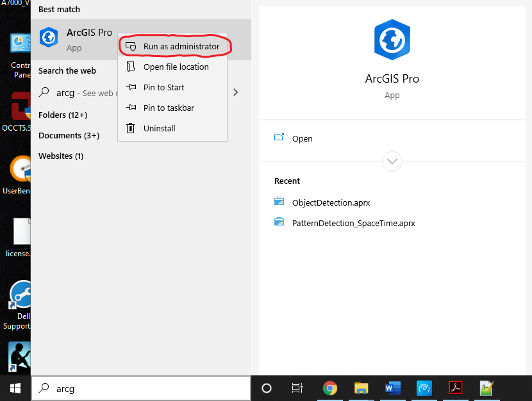Screen dimensions: 532x401
Task: Click the ArcGIS Pro best match icon
Action: 49,37
